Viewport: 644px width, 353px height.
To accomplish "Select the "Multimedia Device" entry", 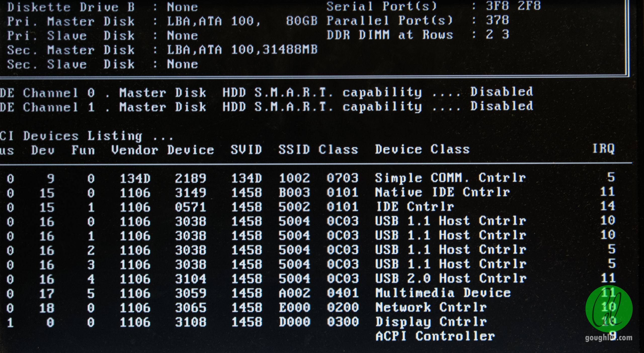I will pos(443,293).
